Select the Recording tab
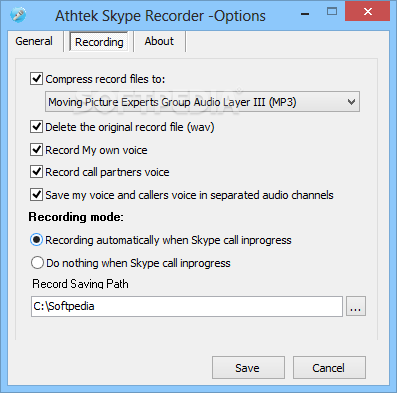The image size is (397, 393). [x=99, y=42]
